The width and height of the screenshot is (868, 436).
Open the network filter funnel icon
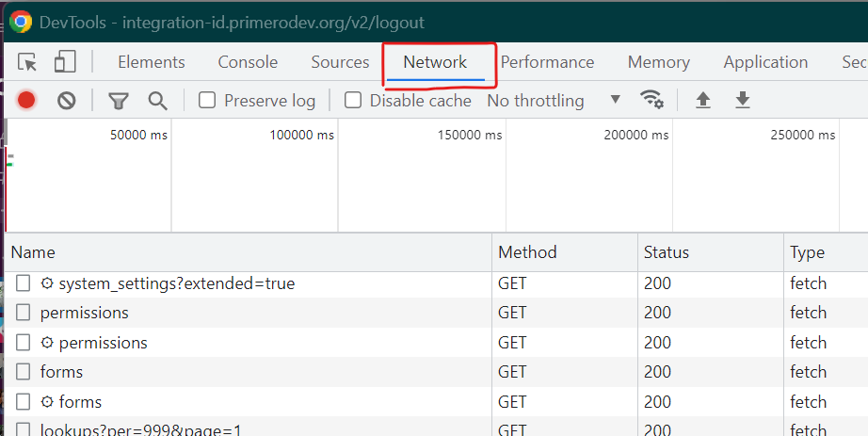click(119, 101)
